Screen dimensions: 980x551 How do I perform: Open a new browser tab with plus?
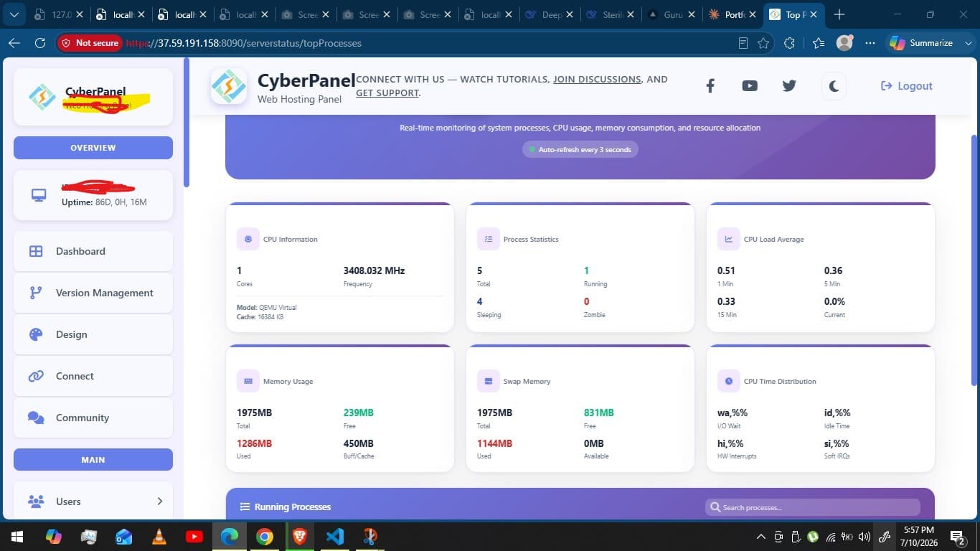[x=839, y=14]
